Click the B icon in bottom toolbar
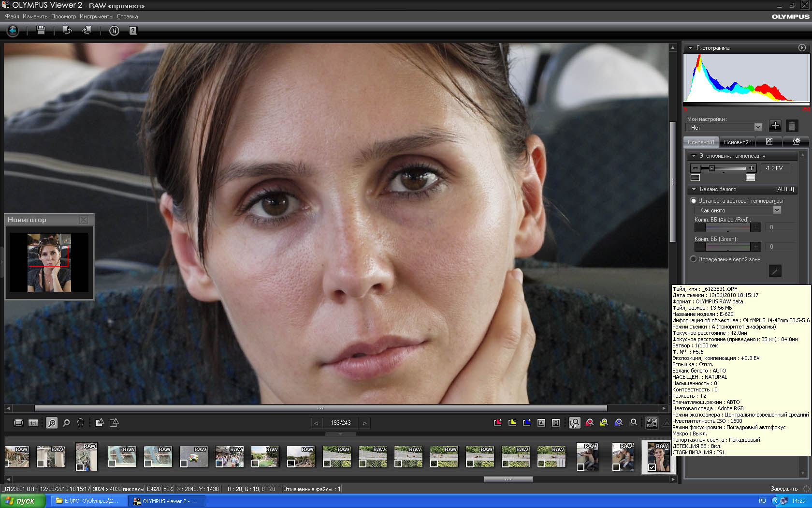Image resolution: width=812 pixels, height=508 pixels. (556, 423)
